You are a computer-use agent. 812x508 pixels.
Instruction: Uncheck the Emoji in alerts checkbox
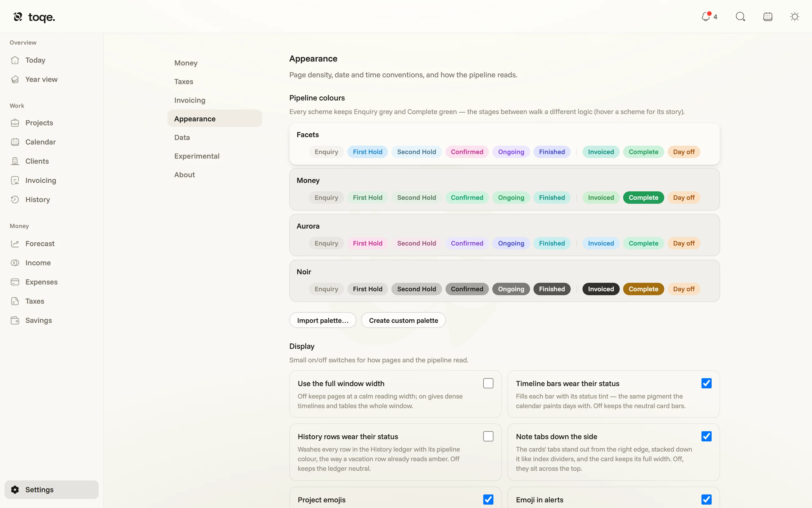point(706,500)
